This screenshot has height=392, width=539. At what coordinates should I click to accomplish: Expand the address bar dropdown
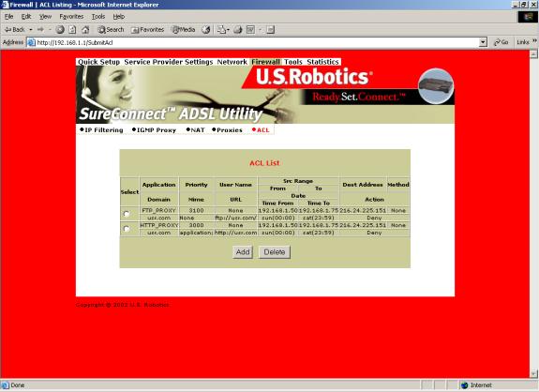click(x=483, y=42)
